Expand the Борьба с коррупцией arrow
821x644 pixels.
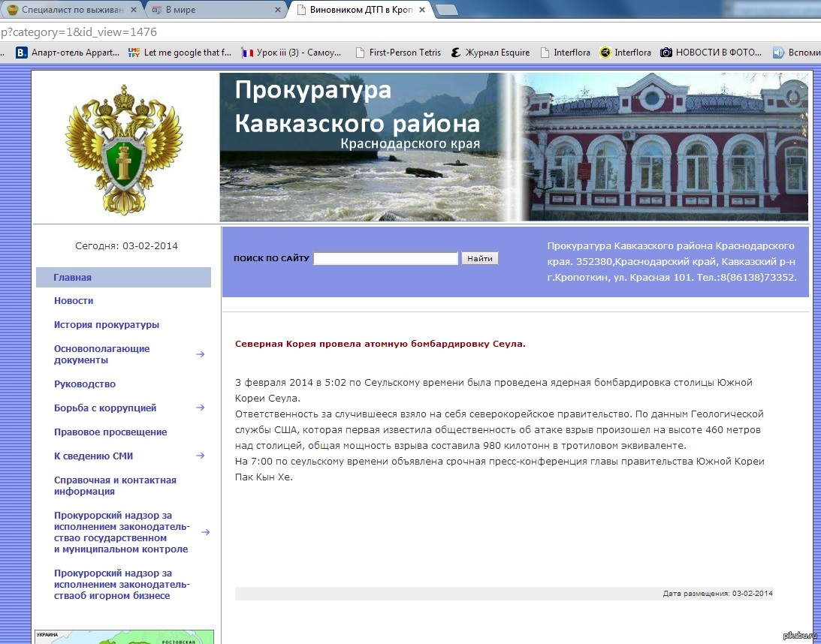pyautogui.click(x=201, y=408)
